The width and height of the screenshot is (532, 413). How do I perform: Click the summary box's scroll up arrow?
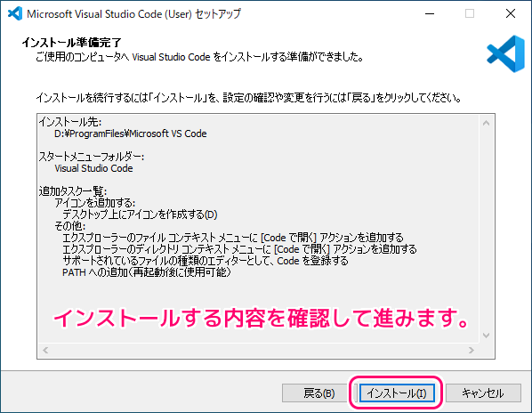click(487, 123)
